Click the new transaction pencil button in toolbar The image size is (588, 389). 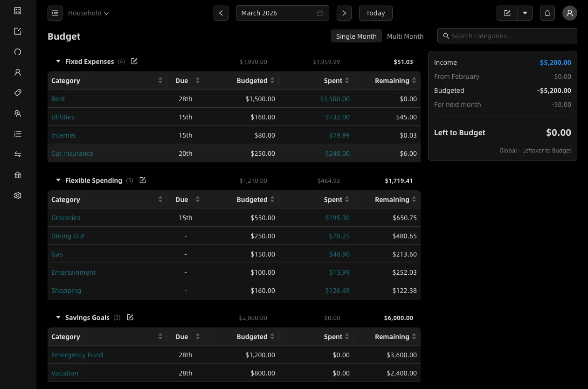(x=507, y=13)
